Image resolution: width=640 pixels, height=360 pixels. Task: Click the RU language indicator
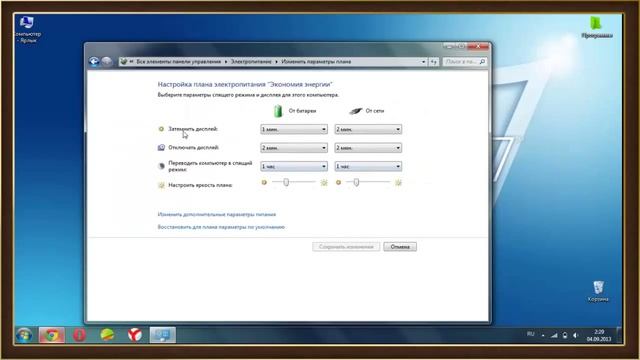pyautogui.click(x=531, y=334)
